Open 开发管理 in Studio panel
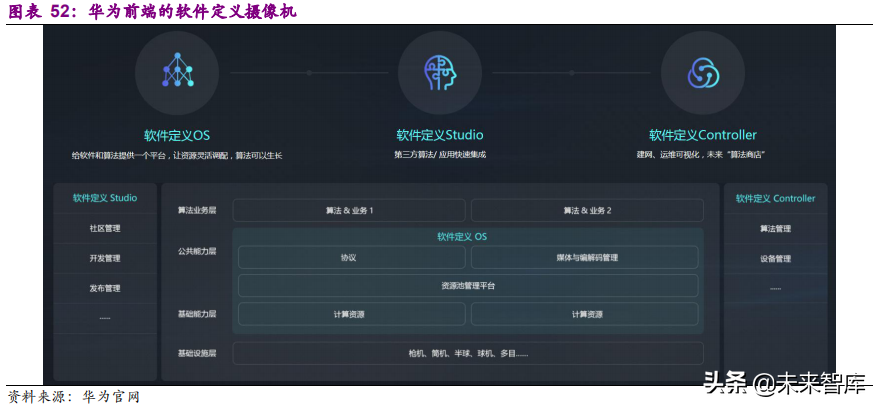The image size is (877, 407). point(105,259)
